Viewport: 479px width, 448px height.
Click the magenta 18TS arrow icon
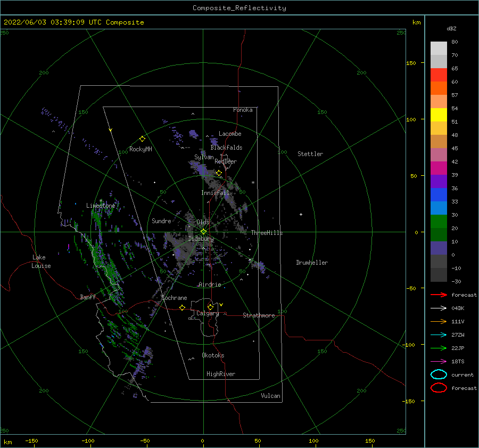tap(439, 362)
